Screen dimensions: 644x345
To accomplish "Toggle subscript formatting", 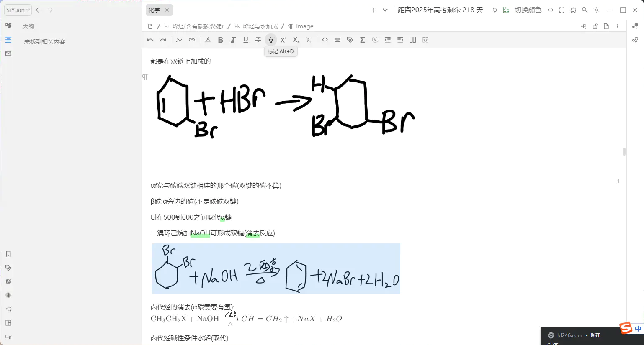I will pos(296,40).
